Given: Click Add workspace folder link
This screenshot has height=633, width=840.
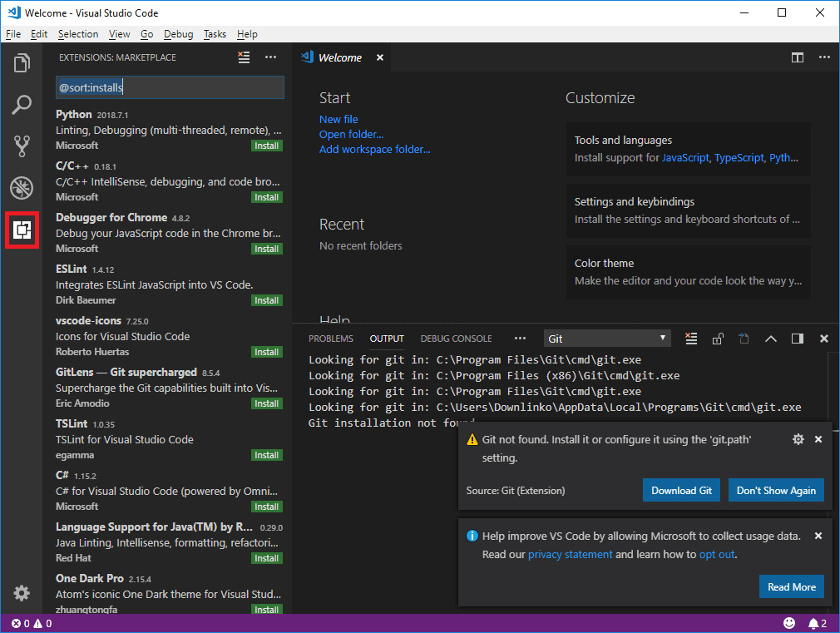Looking at the screenshot, I should [374, 150].
